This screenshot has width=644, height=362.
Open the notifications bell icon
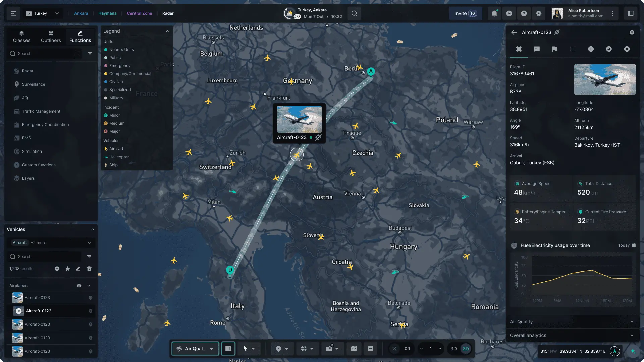coord(494,13)
